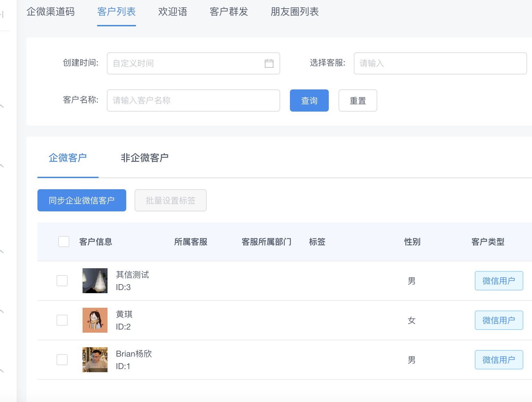Switch to 非企微客户 sub-tab
The width and height of the screenshot is (532, 402).
pyautogui.click(x=145, y=158)
